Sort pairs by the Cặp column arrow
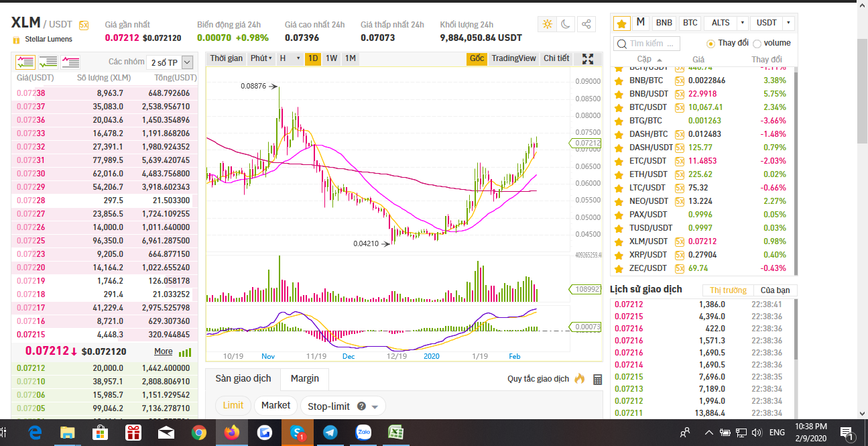 click(658, 60)
